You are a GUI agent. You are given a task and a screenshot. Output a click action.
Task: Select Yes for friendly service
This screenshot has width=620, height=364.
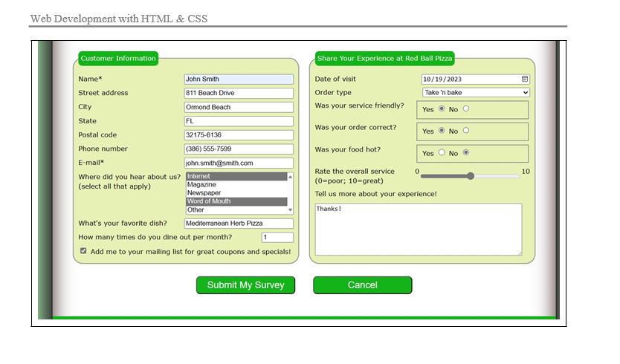coord(442,108)
